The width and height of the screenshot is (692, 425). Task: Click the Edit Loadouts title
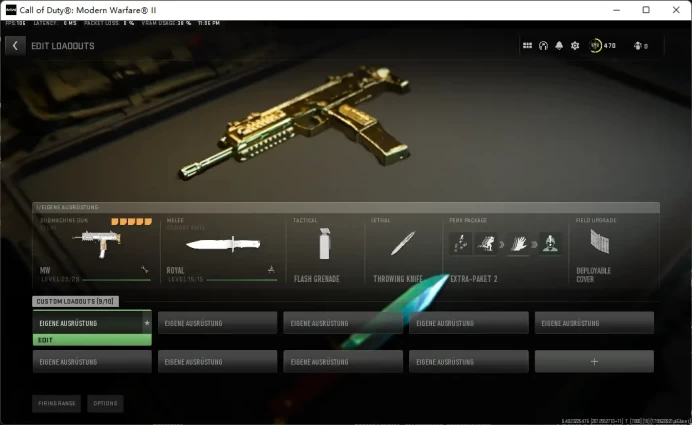63,46
